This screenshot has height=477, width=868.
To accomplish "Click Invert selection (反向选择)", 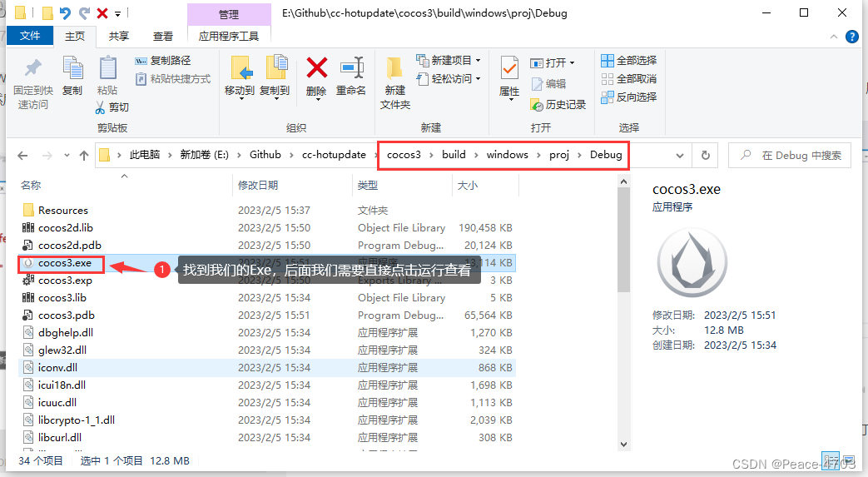I will (x=629, y=97).
